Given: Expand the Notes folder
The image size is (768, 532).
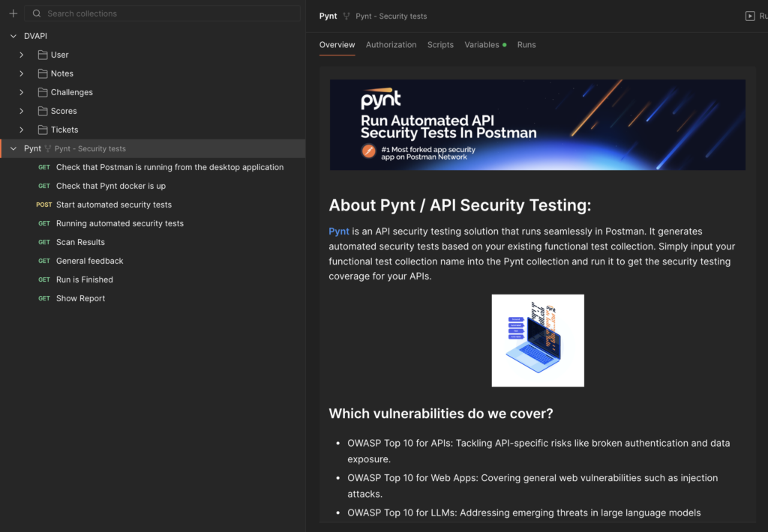Looking at the screenshot, I should pos(22,73).
